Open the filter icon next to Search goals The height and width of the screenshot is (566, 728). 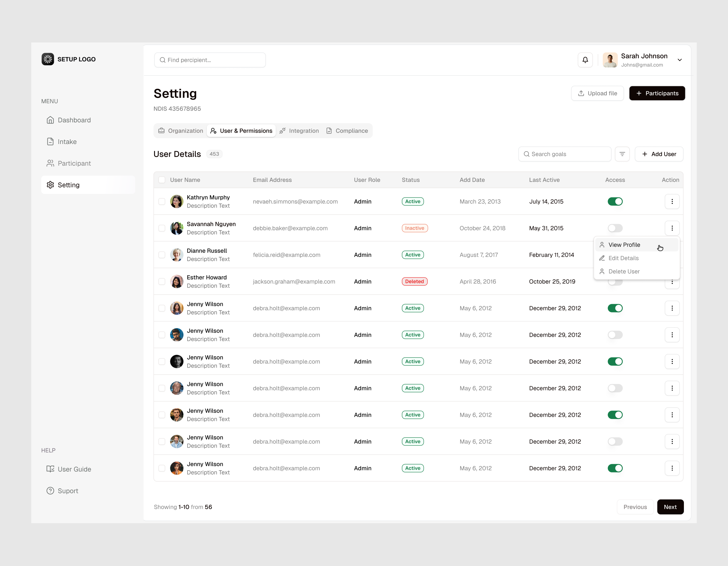[622, 154]
